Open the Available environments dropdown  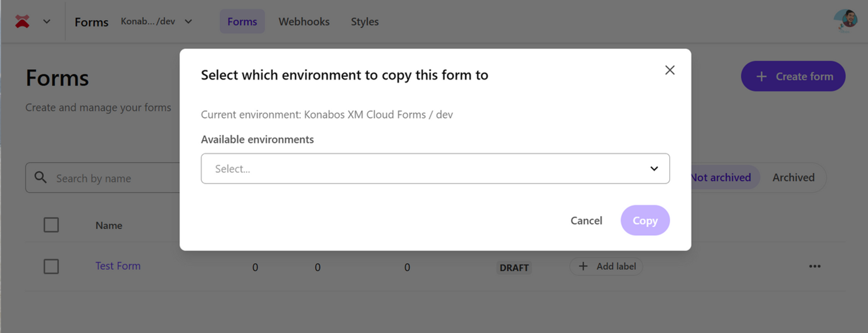[435, 169]
